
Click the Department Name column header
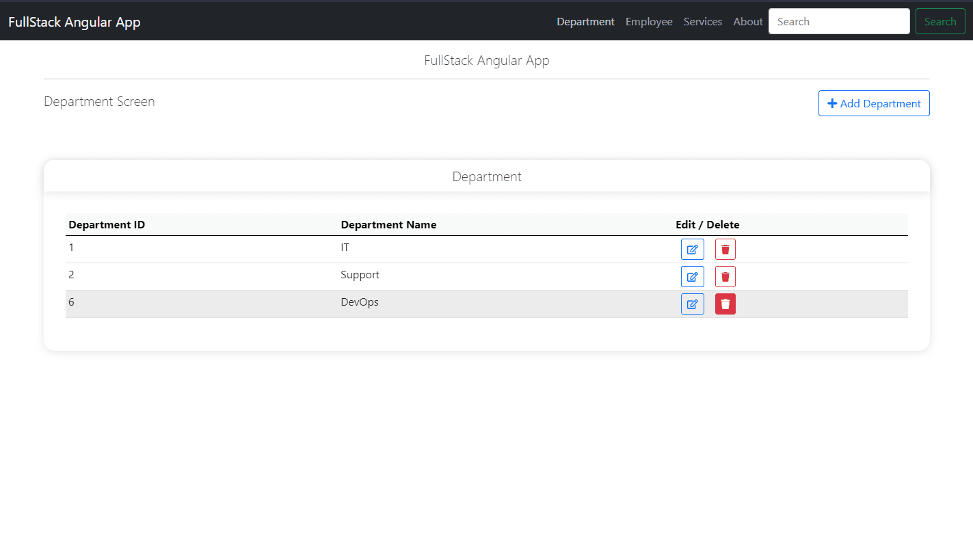pos(388,224)
